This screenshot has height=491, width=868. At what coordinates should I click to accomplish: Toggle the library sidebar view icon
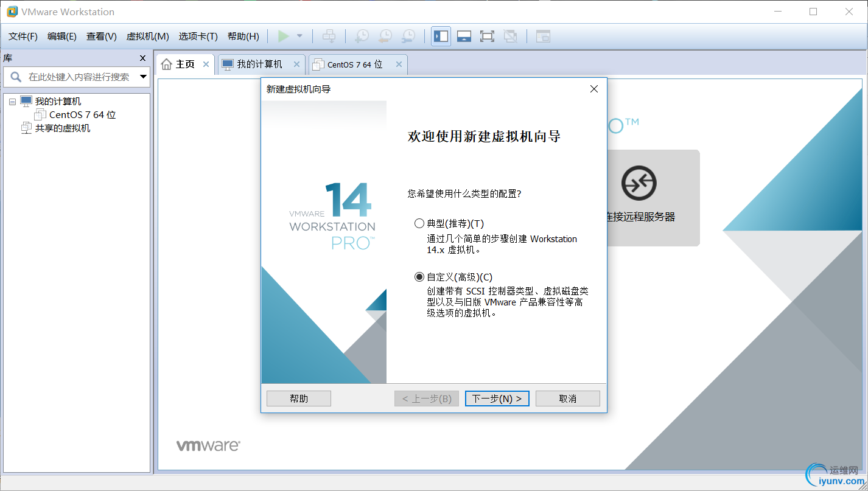pos(441,37)
